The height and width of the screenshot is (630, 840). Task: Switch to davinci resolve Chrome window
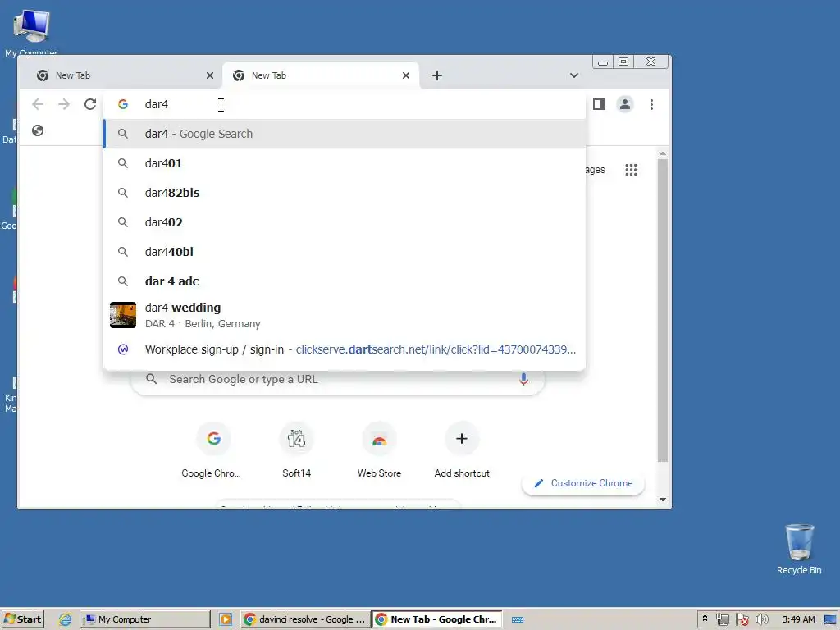tap(305, 619)
